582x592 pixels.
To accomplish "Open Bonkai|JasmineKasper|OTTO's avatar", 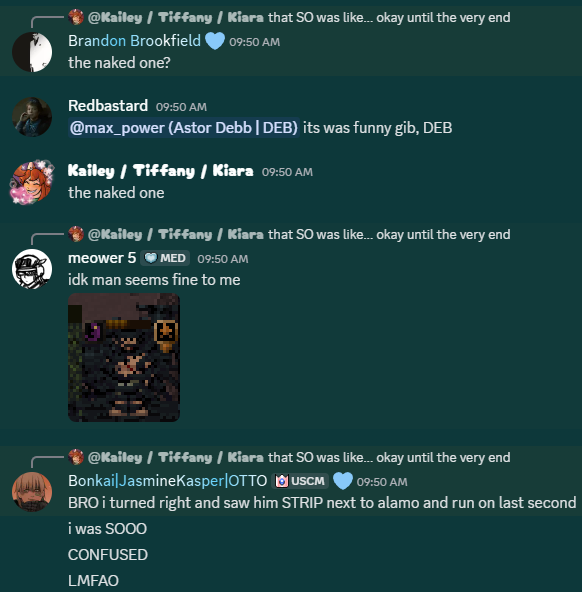I will pyautogui.click(x=32, y=492).
